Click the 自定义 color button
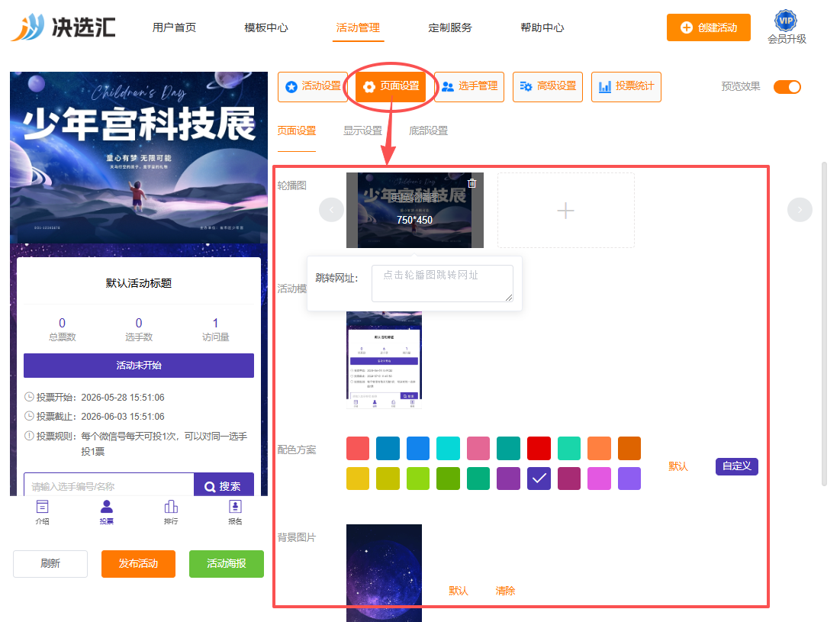The width and height of the screenshot is (840, 622). [x=736, y=466]
